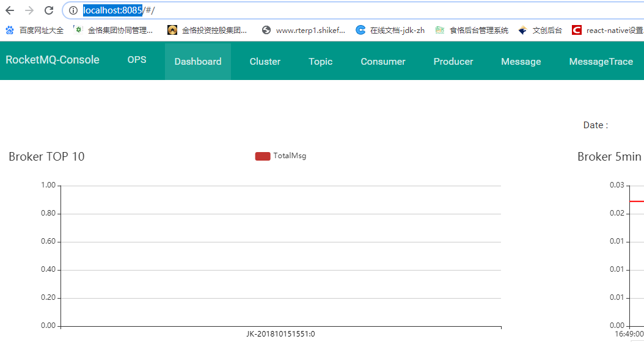Reload the page with refresh icon

click(49, 10)
